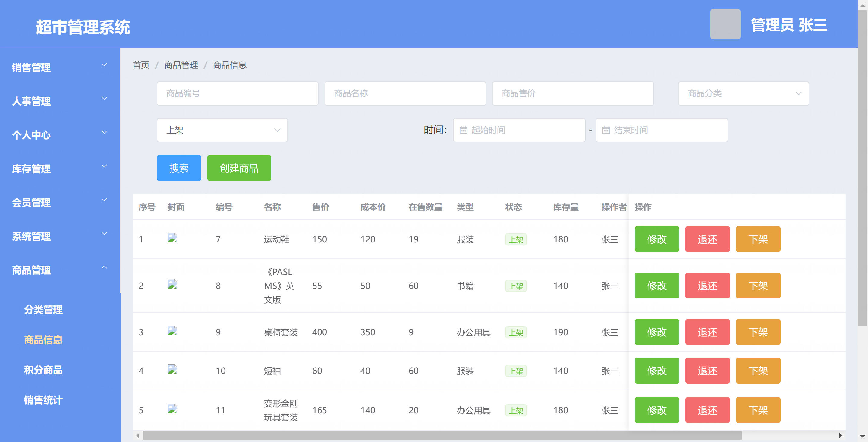This screenshot has width=868, height=442.
Task: Click the 商品名称 search input
Action: 405,93
